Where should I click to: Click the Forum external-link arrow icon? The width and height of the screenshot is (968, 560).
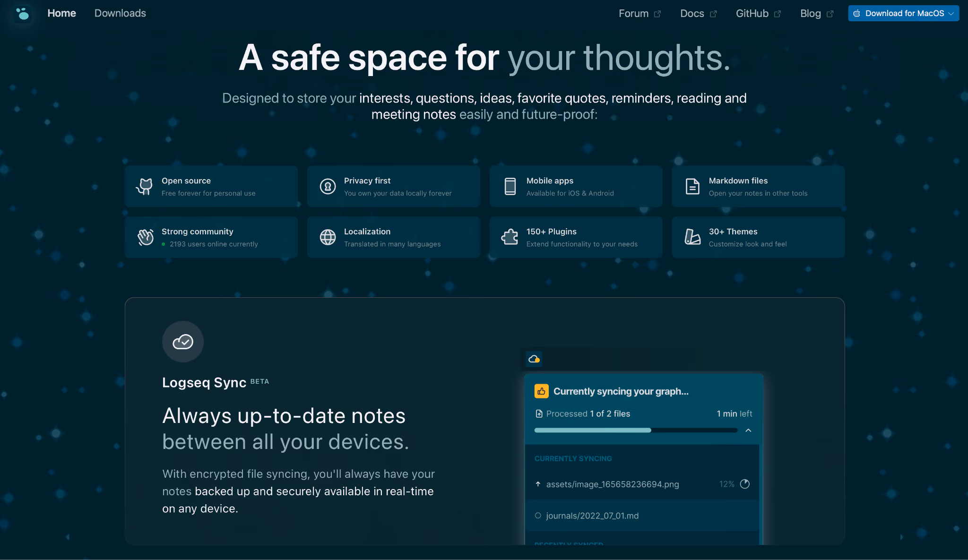click(657, 14)
